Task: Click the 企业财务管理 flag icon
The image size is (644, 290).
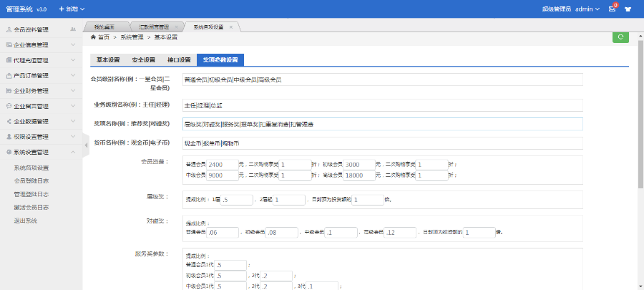Action: (x=9, y=91)
